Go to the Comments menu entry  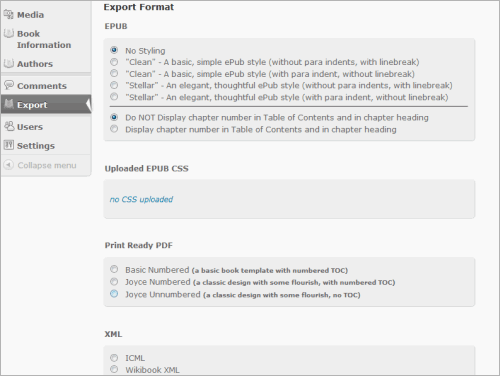pyautogui.click(x=42, y=86)
